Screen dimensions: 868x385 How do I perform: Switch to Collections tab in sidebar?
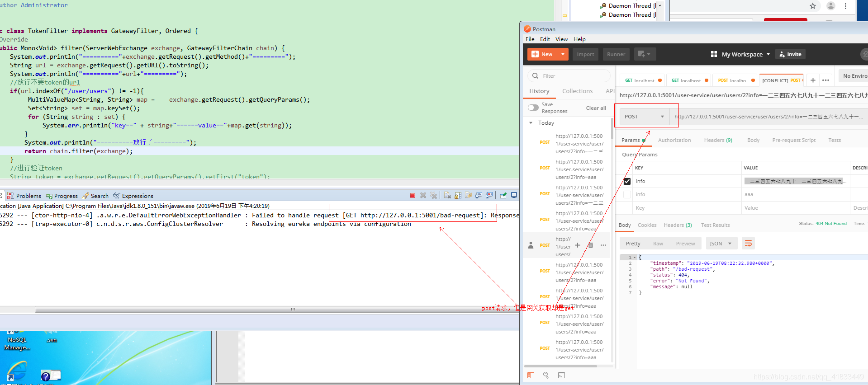tap(577, 91)
